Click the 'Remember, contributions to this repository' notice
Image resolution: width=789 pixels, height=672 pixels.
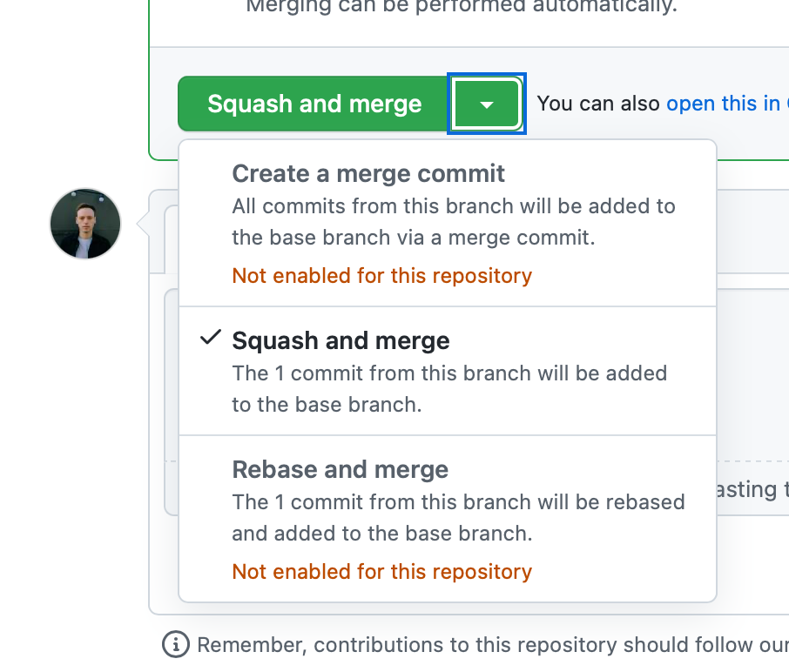(x=493, y=645)
